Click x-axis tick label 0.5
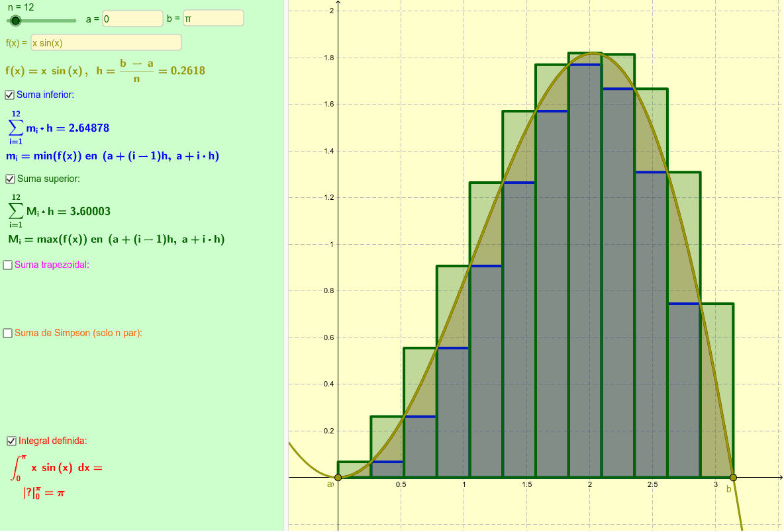 click(401, 484)
